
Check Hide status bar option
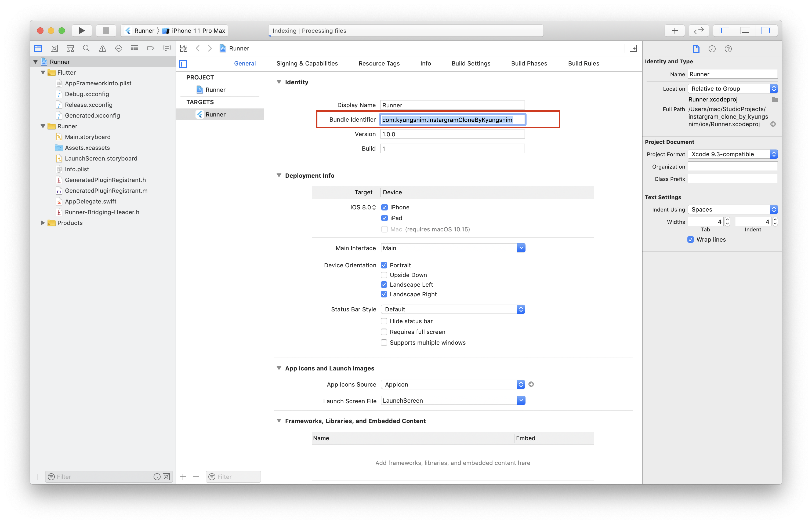click(x=384, y=321)
